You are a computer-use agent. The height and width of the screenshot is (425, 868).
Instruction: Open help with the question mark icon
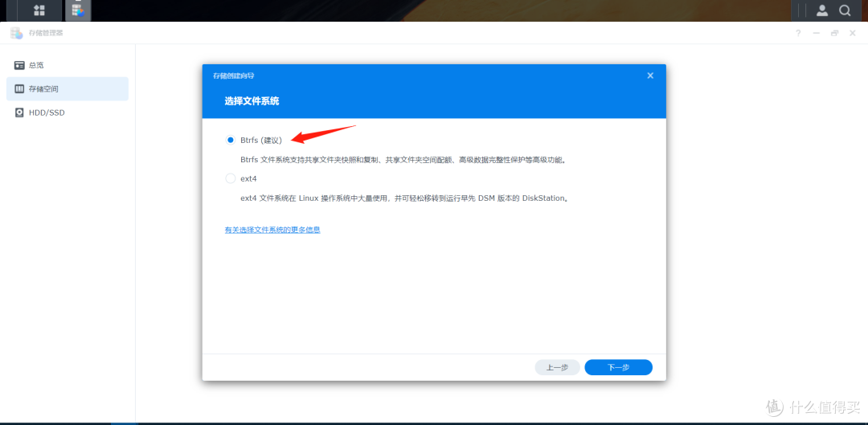coord(798,33)
